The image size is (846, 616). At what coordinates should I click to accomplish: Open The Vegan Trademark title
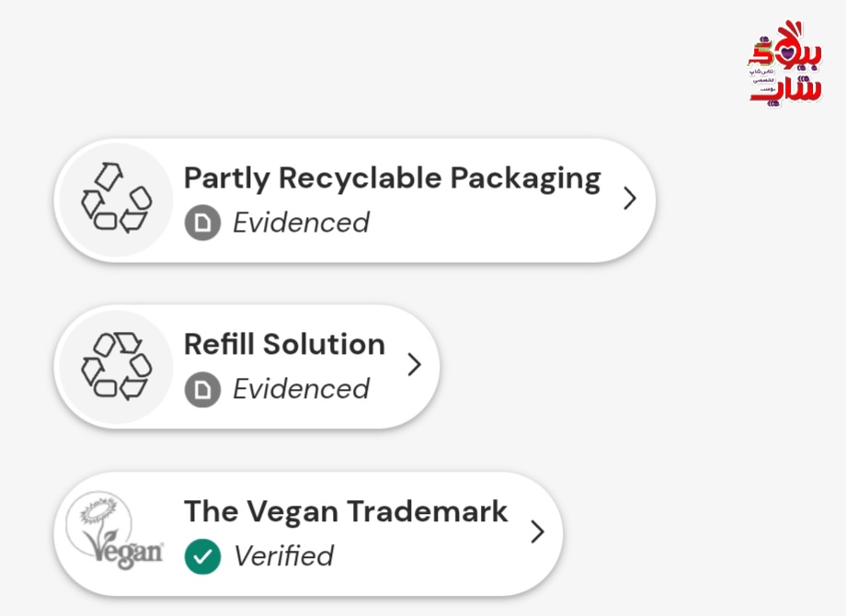point(346,510)
